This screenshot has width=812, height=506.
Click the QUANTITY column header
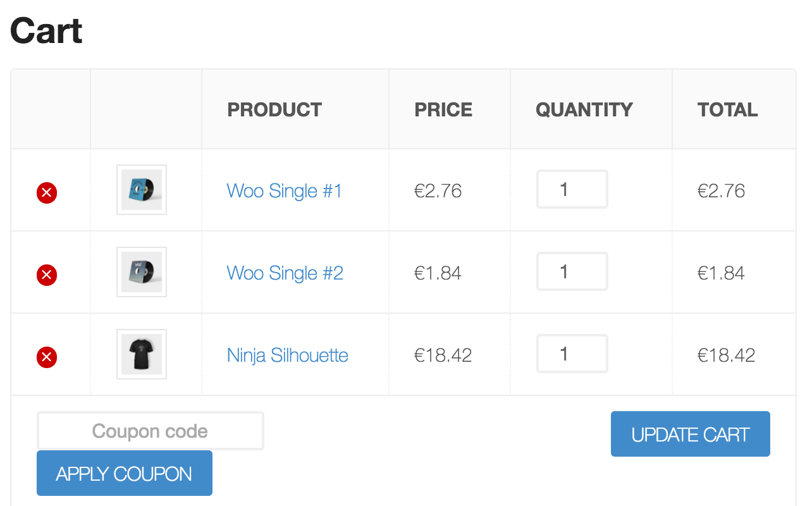(583, 109)
